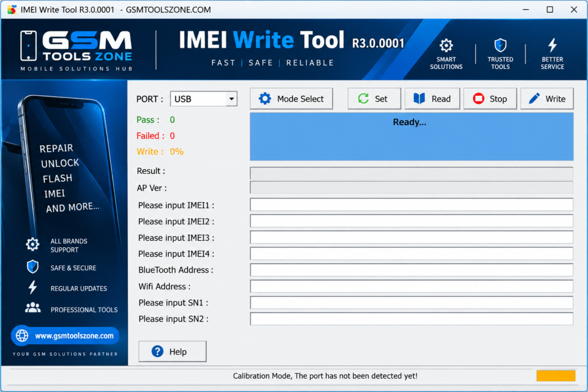This screenshot has width=588, height=392.
Task: Click the 'SAFE & SECURE' sidebar text
Action: click(73, 268)
